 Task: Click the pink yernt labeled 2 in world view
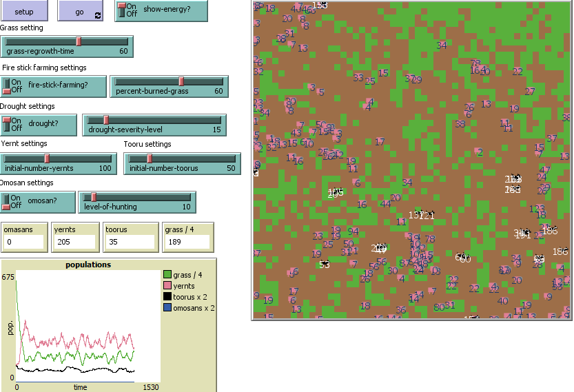pos(478,152)
